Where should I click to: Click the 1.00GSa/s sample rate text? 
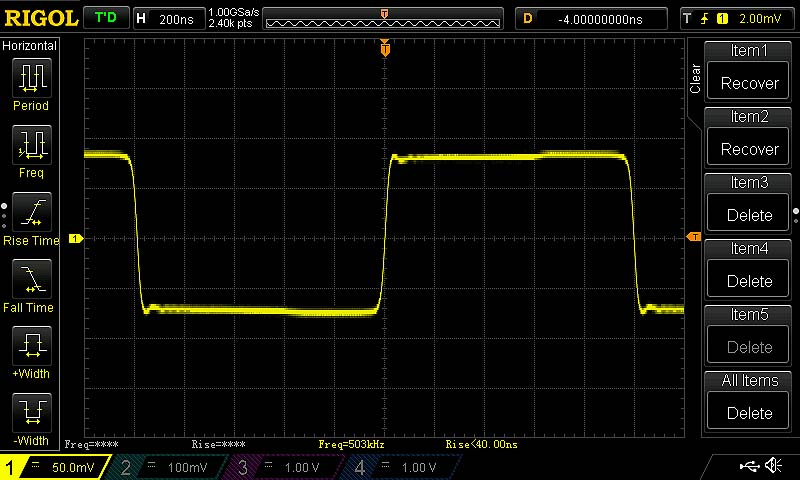click(234, 13)
